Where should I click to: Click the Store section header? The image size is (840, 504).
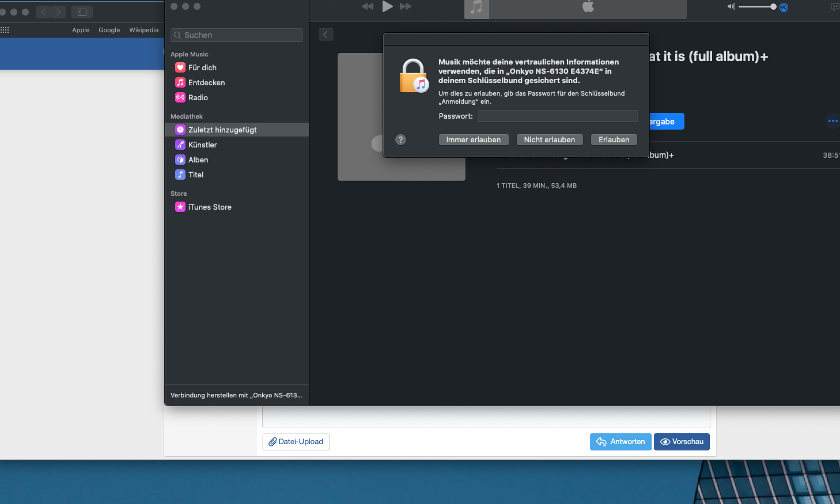[x=179, y=194]
